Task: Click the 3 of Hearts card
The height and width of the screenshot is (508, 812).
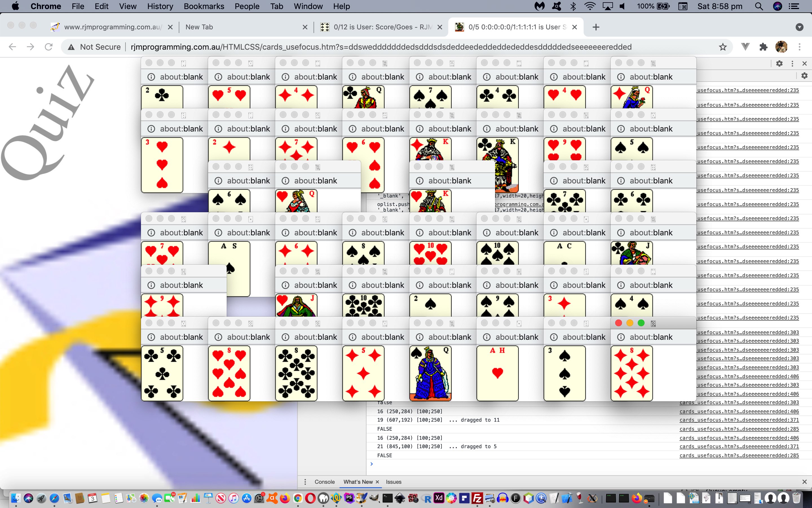Action: (x=162, y=165)
